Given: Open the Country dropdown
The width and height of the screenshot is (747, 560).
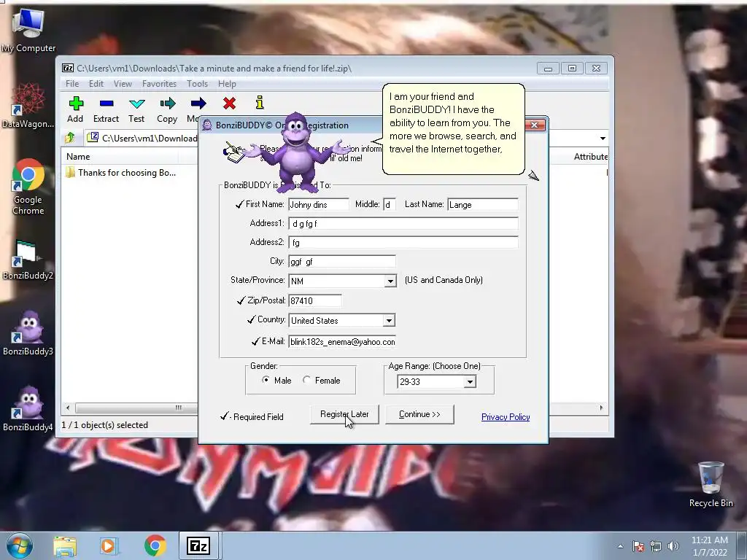Looking at the screenshot, I should coord(389,321).
